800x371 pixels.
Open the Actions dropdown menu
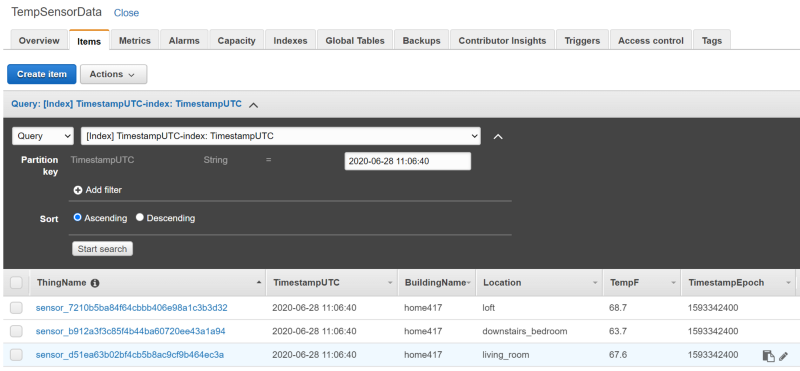pos(113,74)
